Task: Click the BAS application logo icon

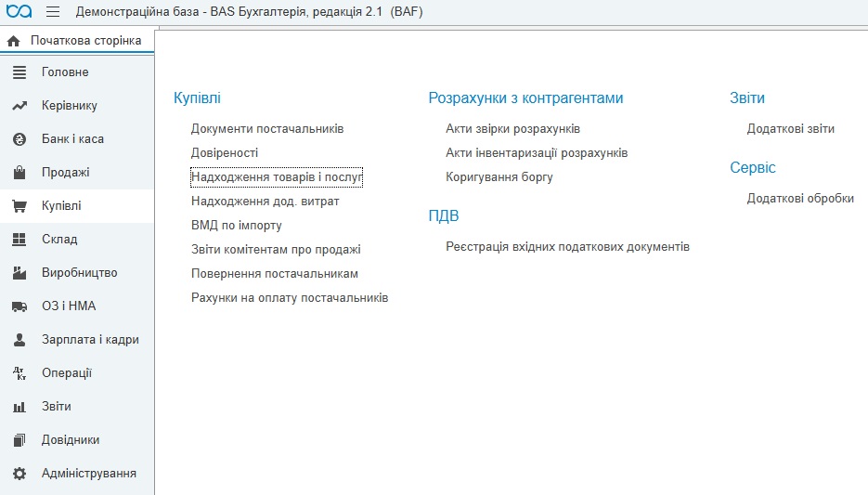Action: tap(19, 11)
